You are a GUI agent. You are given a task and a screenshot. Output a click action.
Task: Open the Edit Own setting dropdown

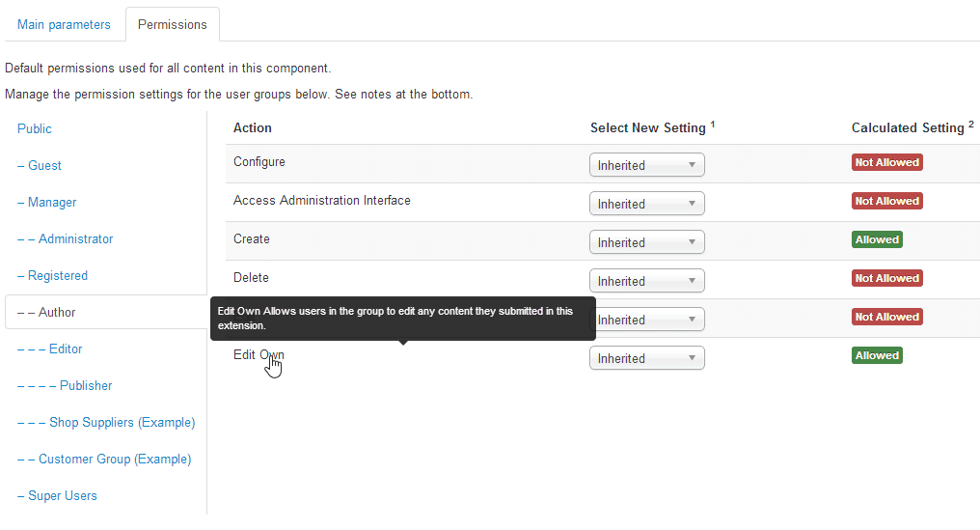tap(646, 358)
